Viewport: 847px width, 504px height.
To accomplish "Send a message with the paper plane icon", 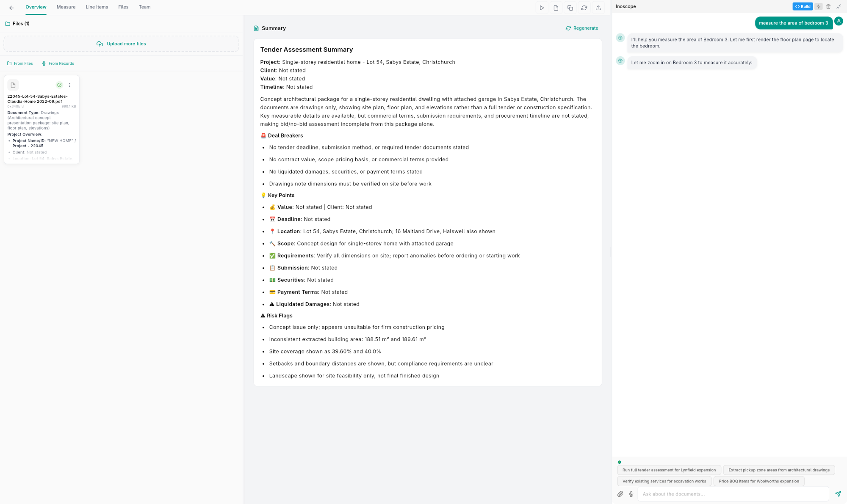I will [838, 494].
